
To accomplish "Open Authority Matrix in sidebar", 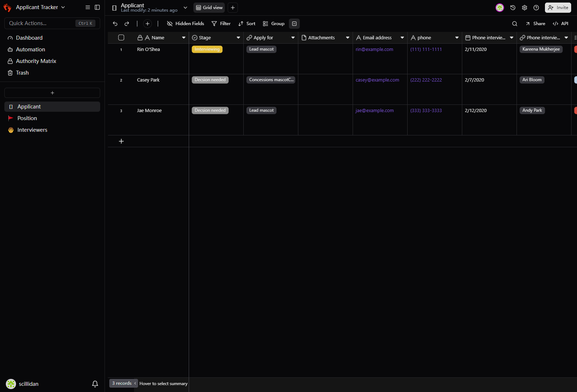I will (52, 61).
